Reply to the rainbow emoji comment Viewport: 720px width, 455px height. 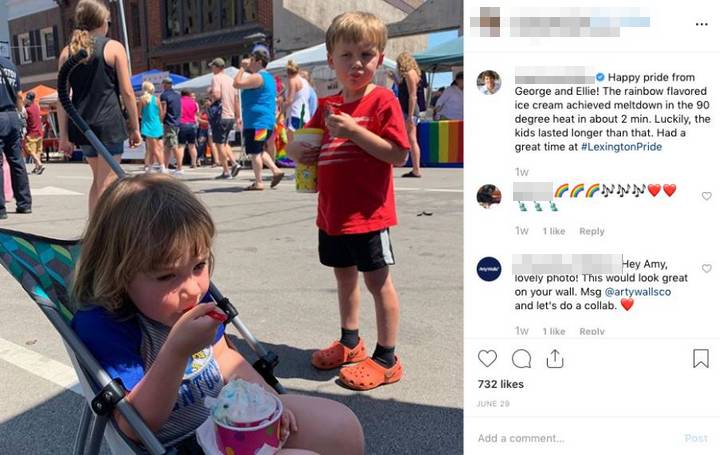(591, 231)
